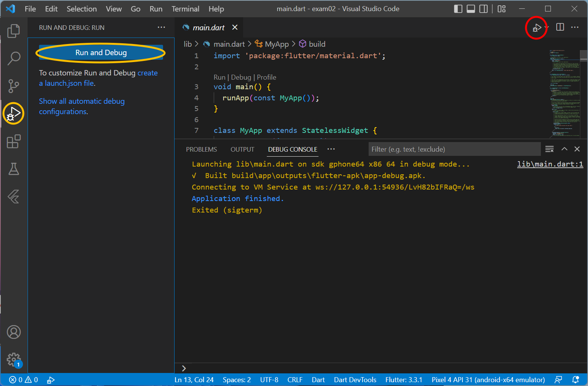Viewport: 588px width, 386px height.
Task: Open the Testing flask icon
Action: (x=14, y=169)
